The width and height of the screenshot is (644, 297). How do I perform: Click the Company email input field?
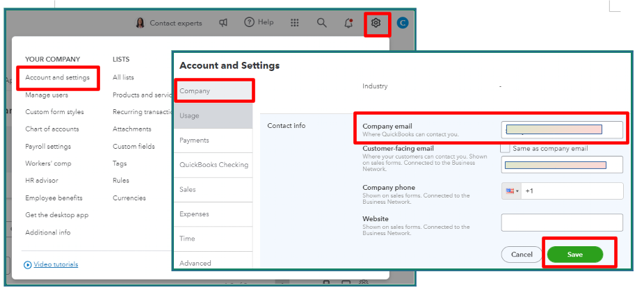point(562,130)
